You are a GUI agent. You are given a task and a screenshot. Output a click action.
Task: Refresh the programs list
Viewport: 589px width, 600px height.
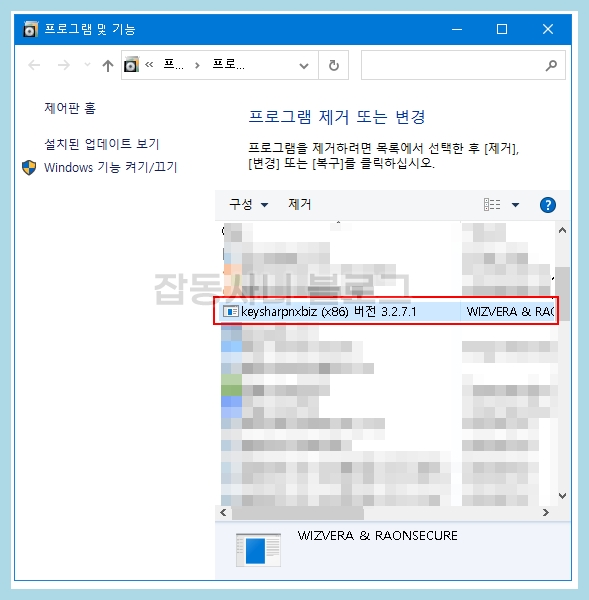[x=334, y=65]
